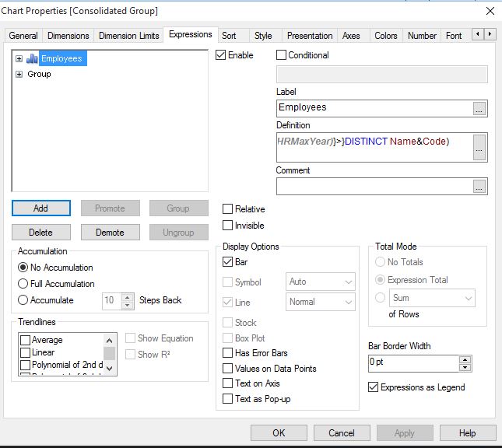The height and width of the screenshot is (448, 502).
Task: Open the Dimension Limits tab
Action: coord(128,36)
